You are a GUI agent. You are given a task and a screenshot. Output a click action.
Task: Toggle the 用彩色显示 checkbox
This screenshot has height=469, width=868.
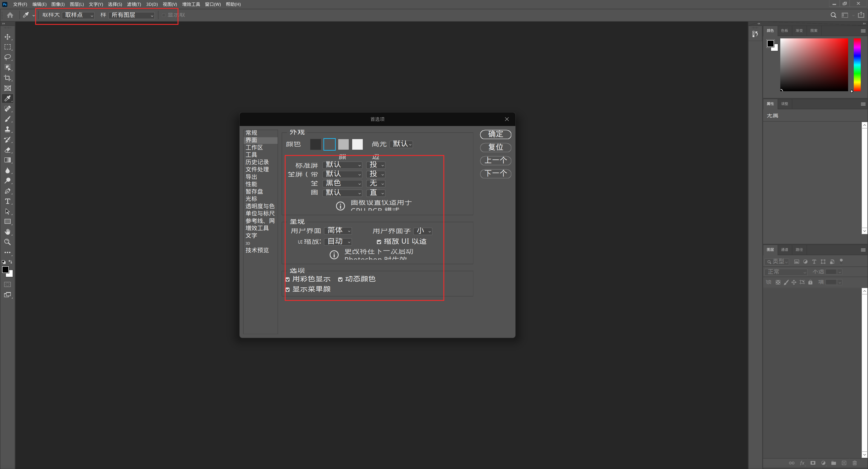pyautogui.click(x=288, y=280)
